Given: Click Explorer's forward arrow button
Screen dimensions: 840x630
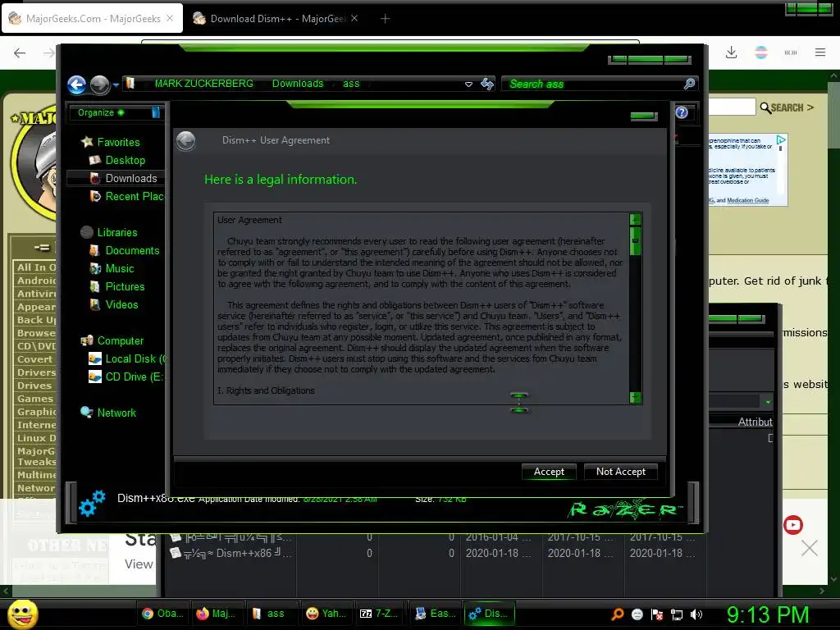Looking at the screenshot, I should point(99,84).
